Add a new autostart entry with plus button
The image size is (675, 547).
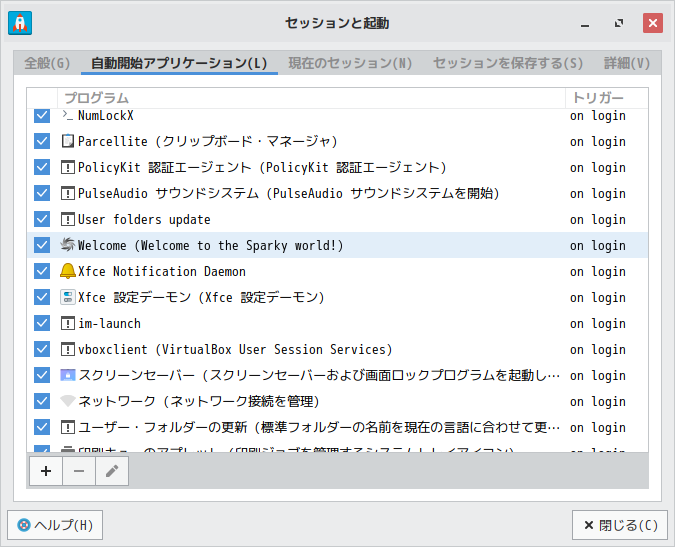[x=46, y=471]
